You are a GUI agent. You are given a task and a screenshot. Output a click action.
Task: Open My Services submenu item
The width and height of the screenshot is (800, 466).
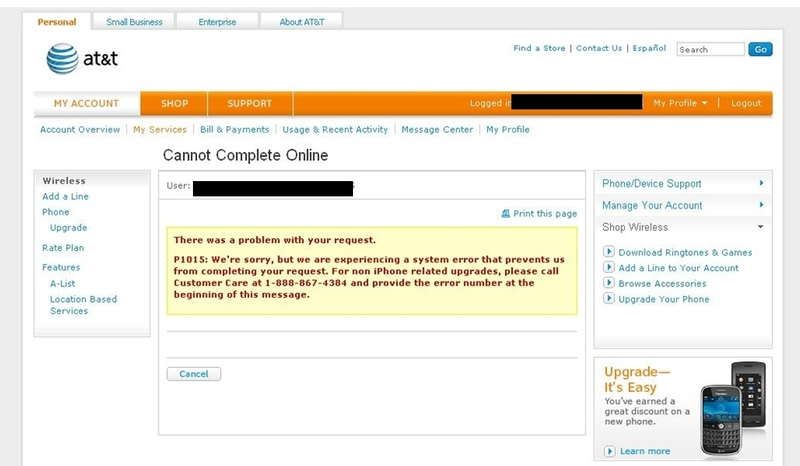pyautogui.click(x=160, y=130)
